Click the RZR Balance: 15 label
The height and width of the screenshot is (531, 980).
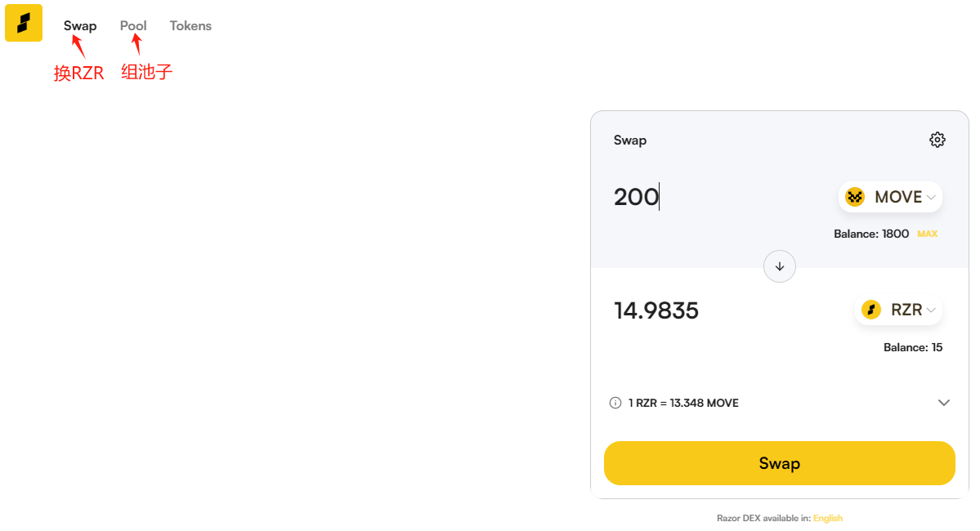pos(912,347)
